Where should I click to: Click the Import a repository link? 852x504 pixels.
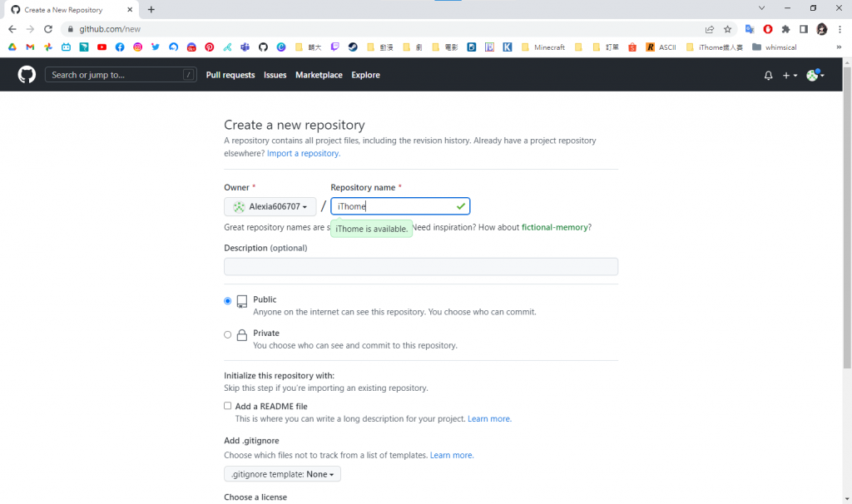pos(303,153)
